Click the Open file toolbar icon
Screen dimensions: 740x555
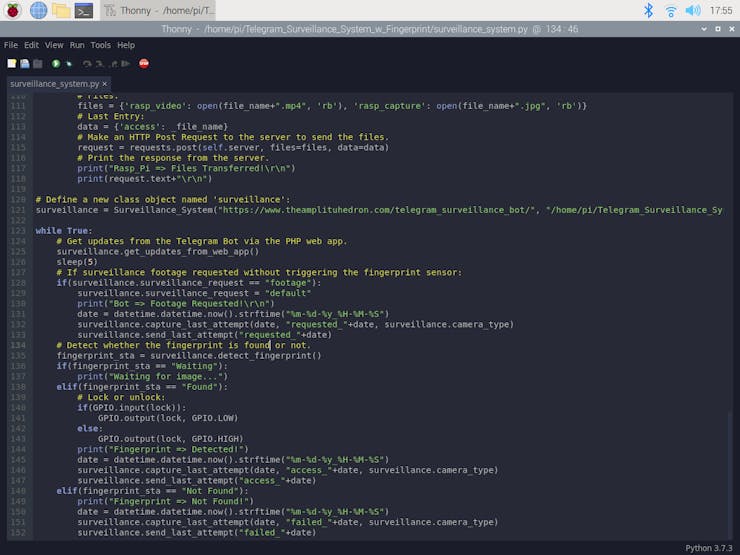pyautogui.click(x=24, y=63)
